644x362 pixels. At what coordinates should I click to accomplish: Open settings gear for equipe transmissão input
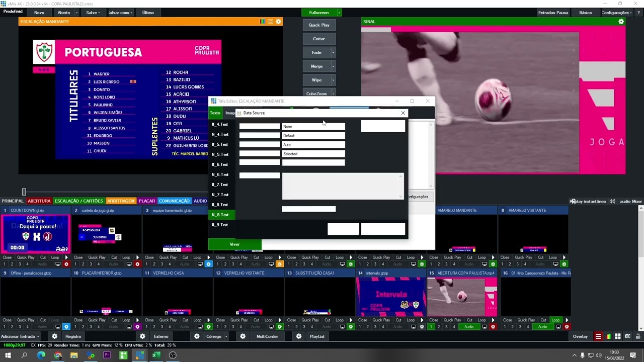click(x=208, y=264)
